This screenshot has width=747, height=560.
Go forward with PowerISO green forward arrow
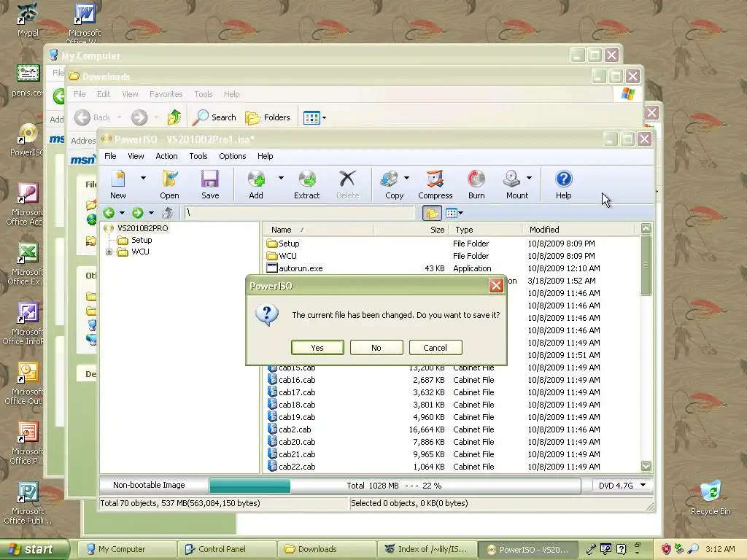(138, 213)
